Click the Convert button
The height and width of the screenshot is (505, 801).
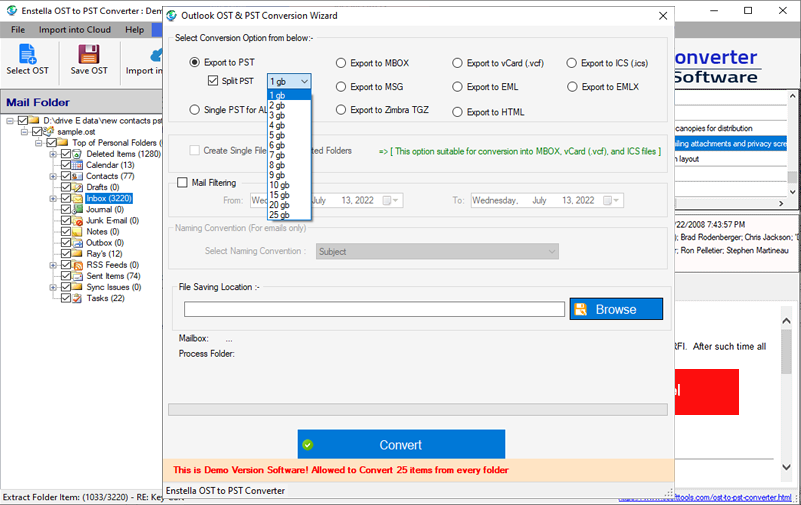(x=401, y=445)
